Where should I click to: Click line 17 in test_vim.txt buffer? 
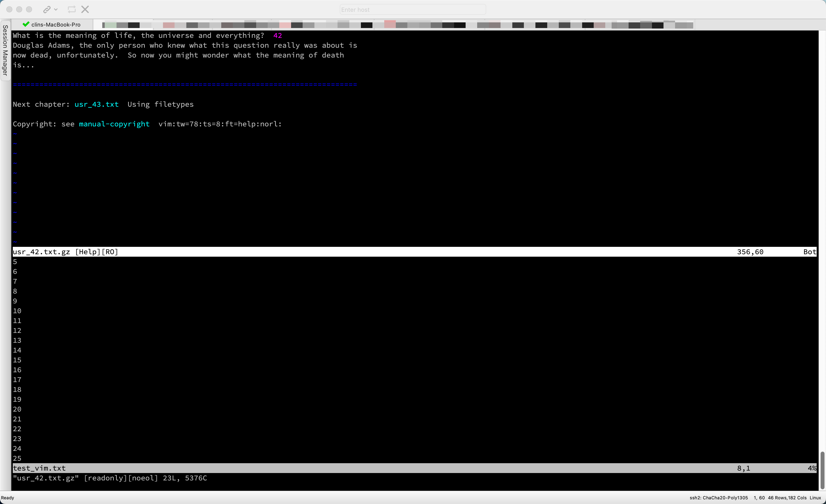[17, 380]
